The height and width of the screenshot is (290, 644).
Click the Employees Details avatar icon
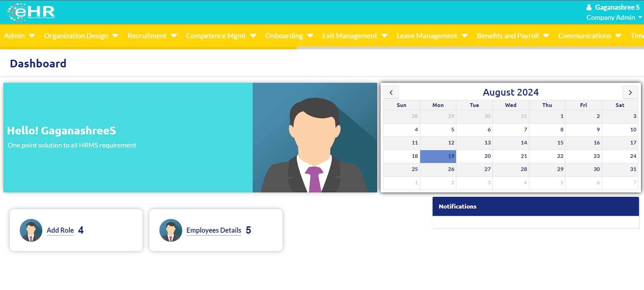pos(170,230)
